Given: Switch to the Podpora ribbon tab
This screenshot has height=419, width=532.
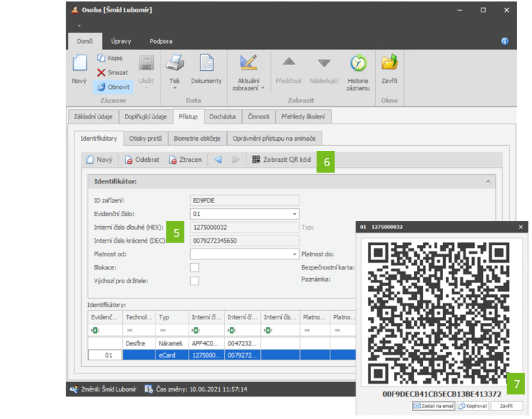Looking at the screenshot, I should point(160,41).
